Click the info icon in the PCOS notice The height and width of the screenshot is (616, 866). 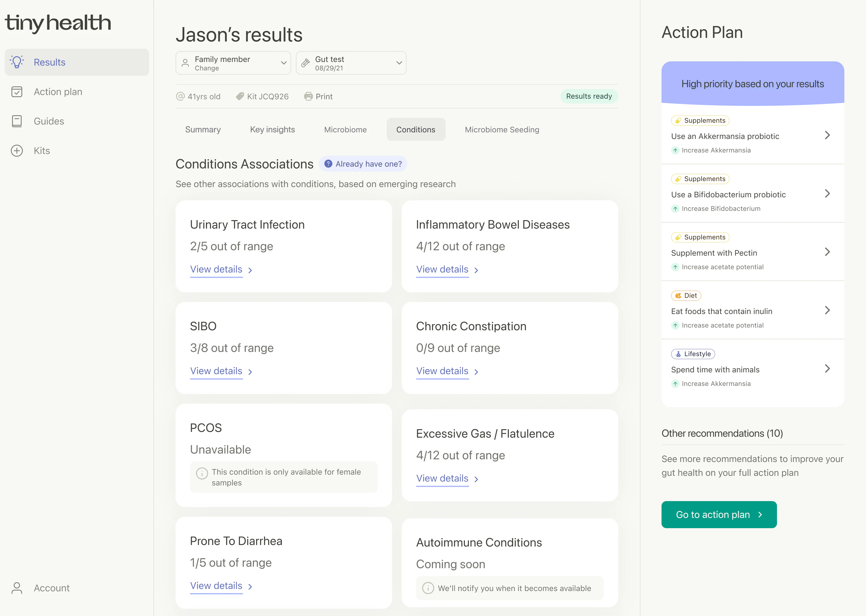coord(202,473)
